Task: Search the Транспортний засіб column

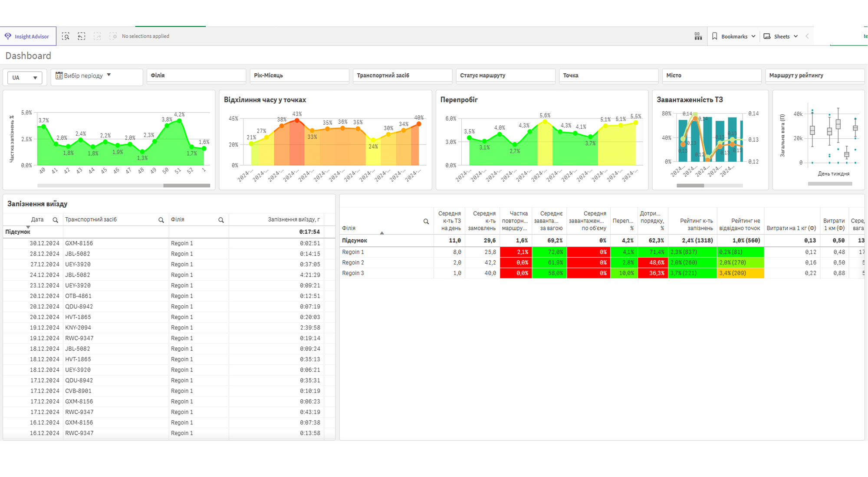Action: tap(161, 220)
